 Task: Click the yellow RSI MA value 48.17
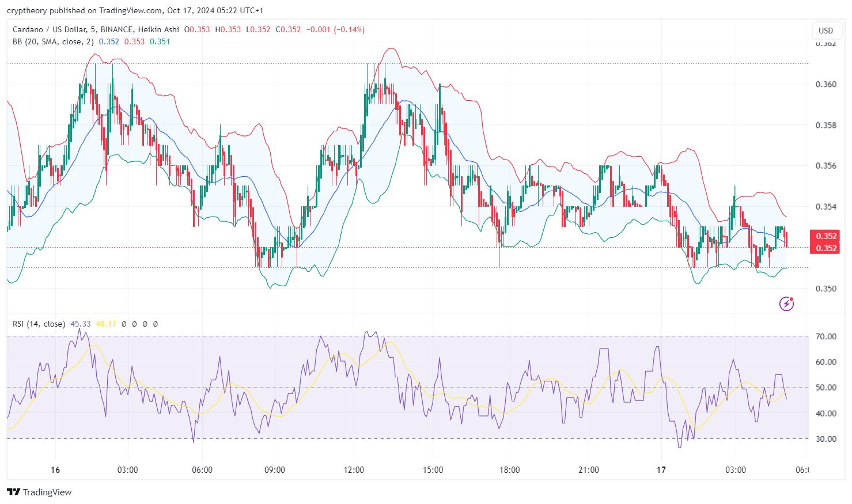(106, 324)
